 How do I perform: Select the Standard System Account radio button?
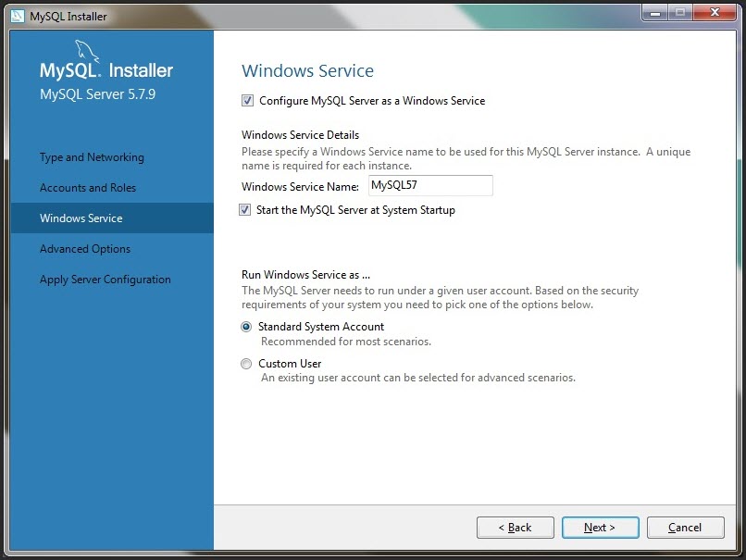coord(246,327)
